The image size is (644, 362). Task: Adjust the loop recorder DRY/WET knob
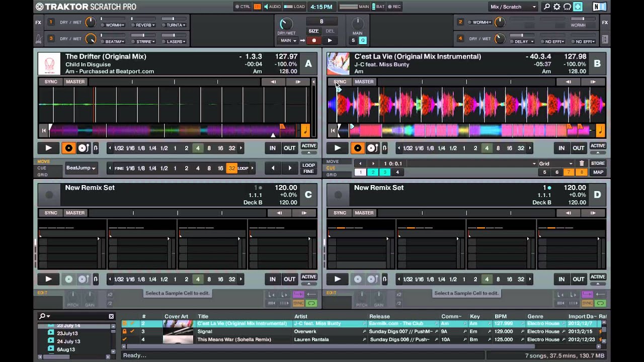(286, 23)
